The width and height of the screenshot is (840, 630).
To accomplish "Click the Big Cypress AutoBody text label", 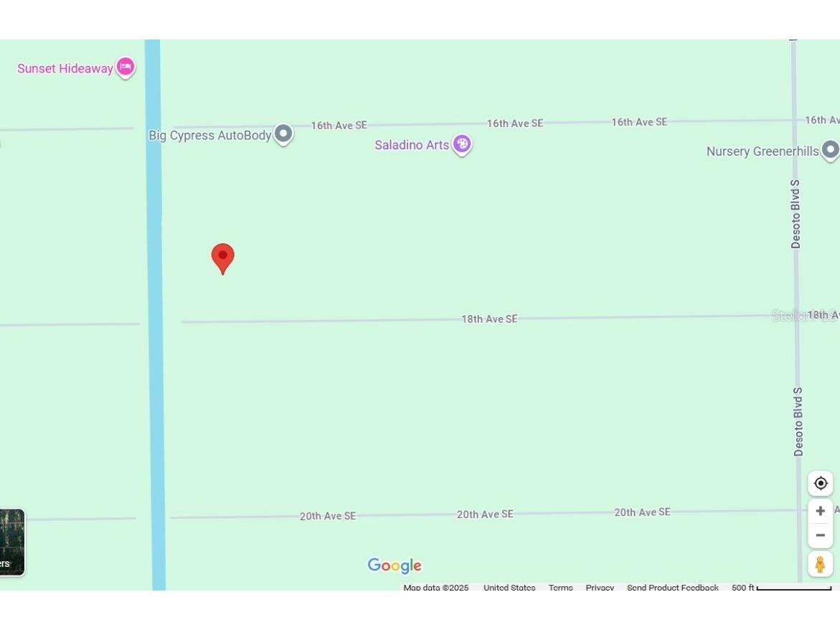I will [x=210, y=136].
